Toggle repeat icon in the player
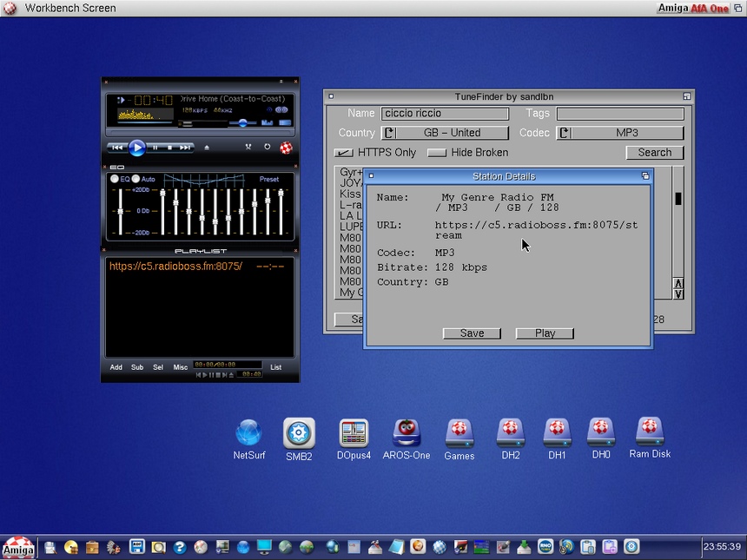Viewport: 747px width, 560px height. coord(268,147)
